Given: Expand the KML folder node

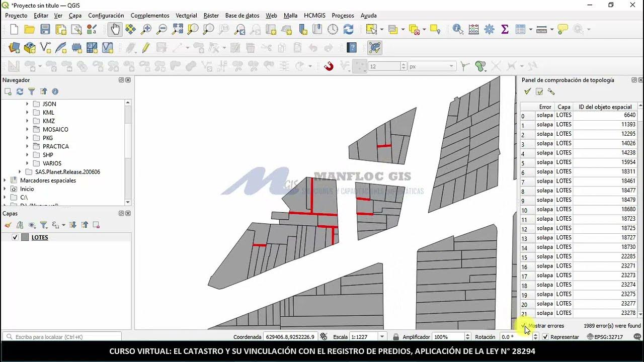Looking at the screenshot, I should point(27,113).
